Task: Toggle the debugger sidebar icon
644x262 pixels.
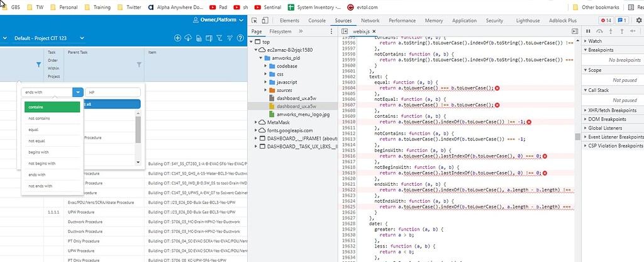Action: [575, 31]
